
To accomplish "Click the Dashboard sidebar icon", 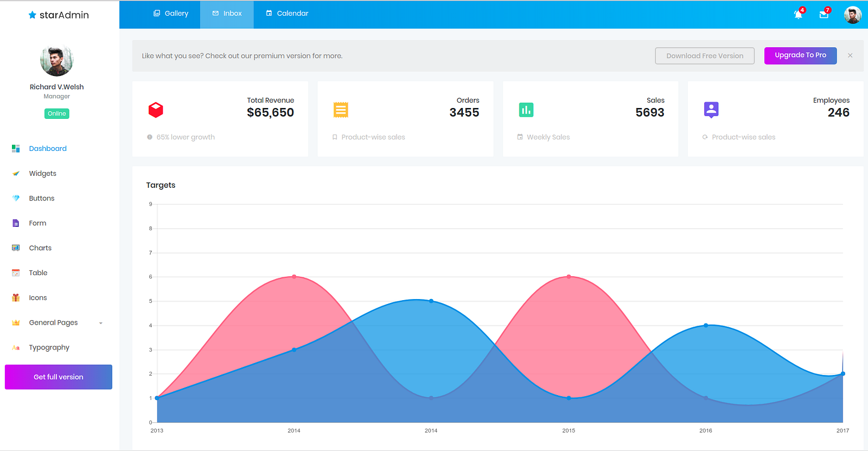I will (x=16, y=149).
